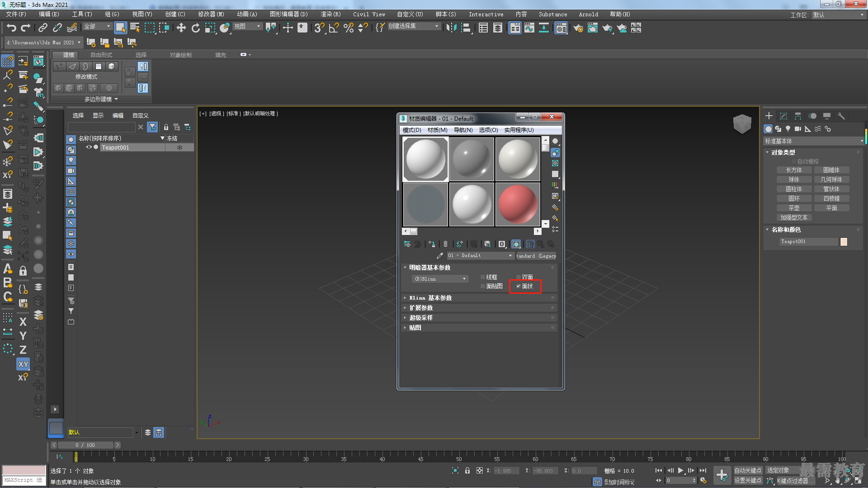868x488 pixels.
Task: Toggle 自动栅格 AutoGrid checkbox
Action: coord(794,161)
